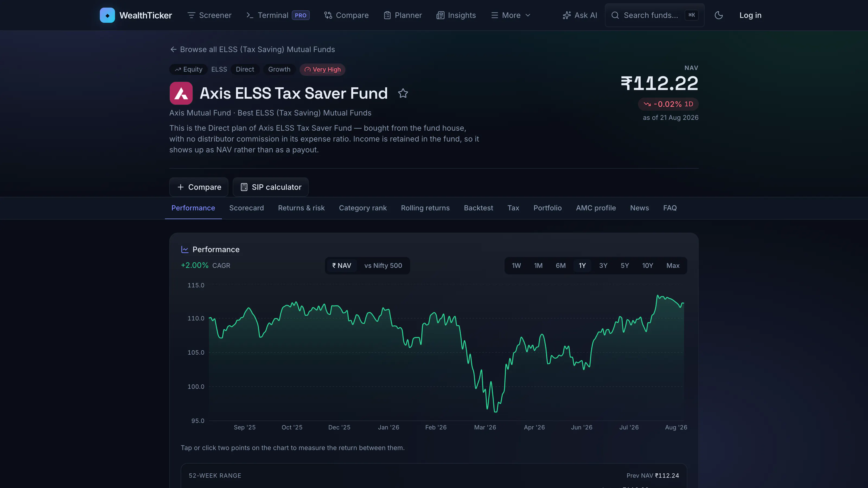Click the Planner clipboard icon
The image size is (868, 488).
[x=387, y=15]
